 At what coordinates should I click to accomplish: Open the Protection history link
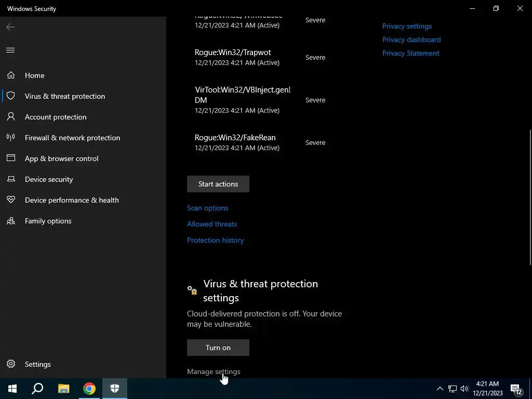(x=215, y=240)
